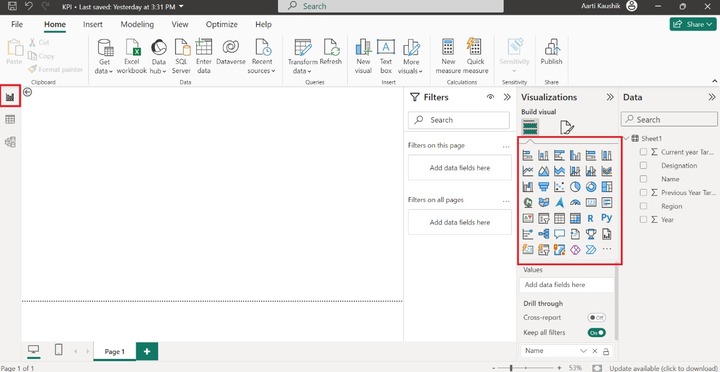Screen dimensions: 720x372
Task: Check the Year field
Action: tap(643, 220)
